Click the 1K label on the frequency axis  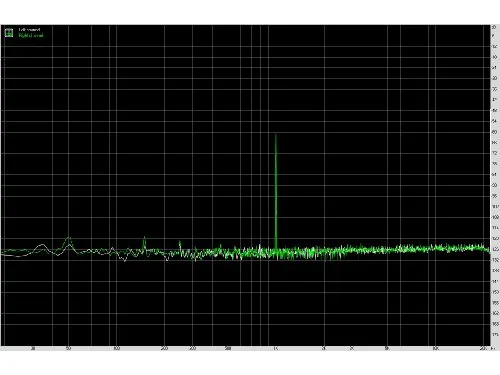point(275,349)
